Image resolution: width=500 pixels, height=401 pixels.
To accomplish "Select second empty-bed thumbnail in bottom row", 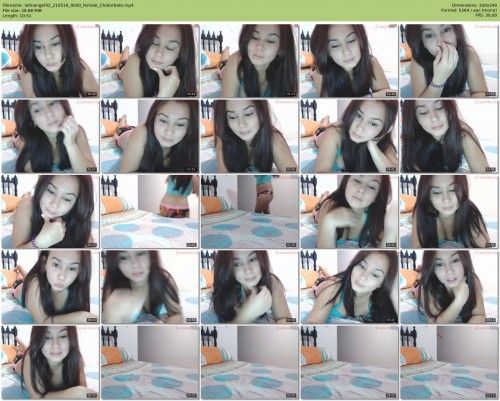I will point(250,362).
